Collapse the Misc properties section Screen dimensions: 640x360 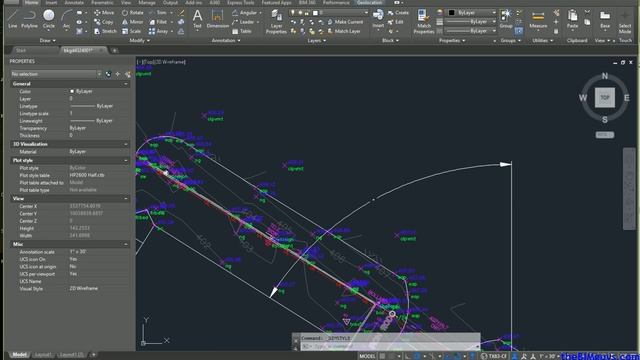126,244
